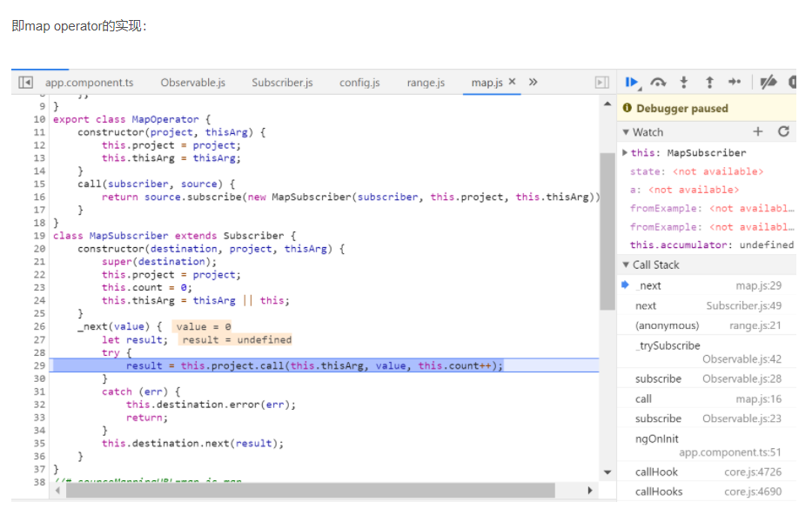The image size is (812, 529).
Task: Click the Step into next function call icon
Action: point(684,82)
